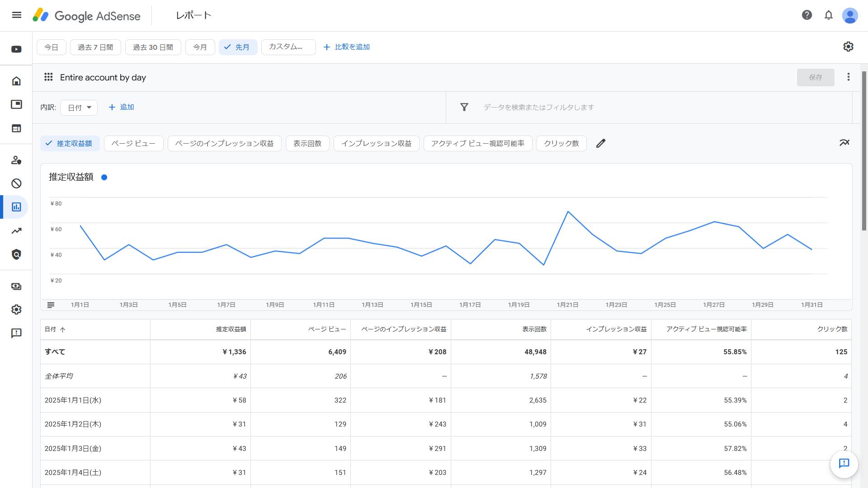
Task: Open the help icon
Action: 807,15
